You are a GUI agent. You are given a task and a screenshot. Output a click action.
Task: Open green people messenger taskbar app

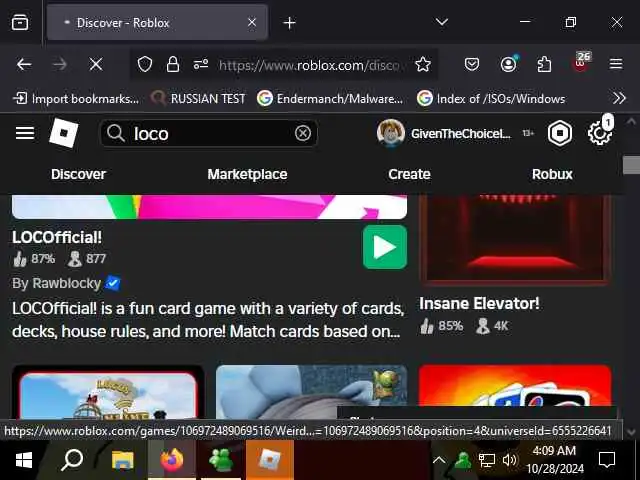(x=221, y=460)
